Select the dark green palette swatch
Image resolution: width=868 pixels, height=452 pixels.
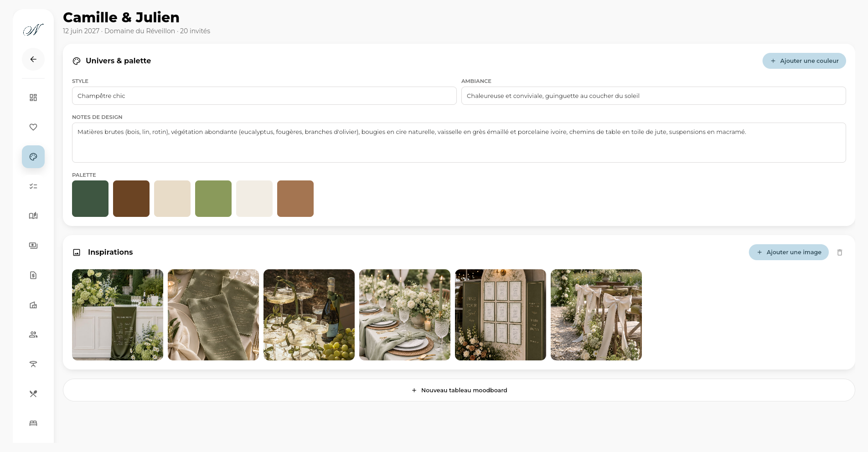pyautogui.click(x=90, y=199)
